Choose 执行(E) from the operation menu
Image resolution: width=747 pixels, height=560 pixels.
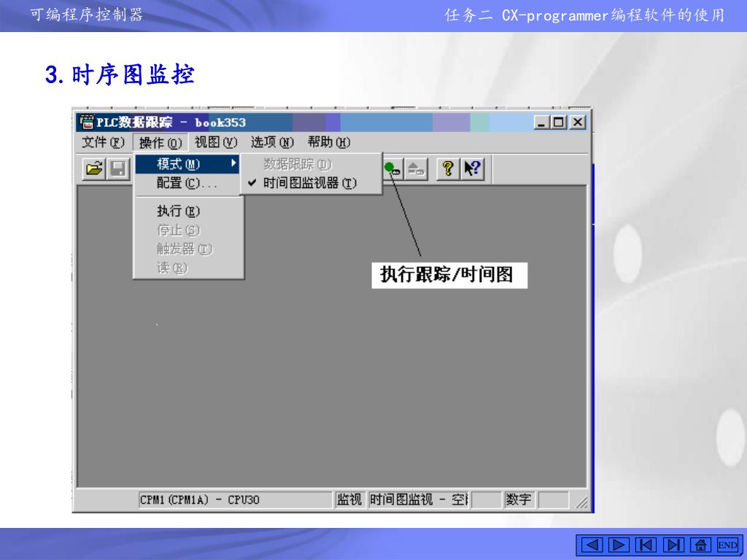tap(188, 211)
